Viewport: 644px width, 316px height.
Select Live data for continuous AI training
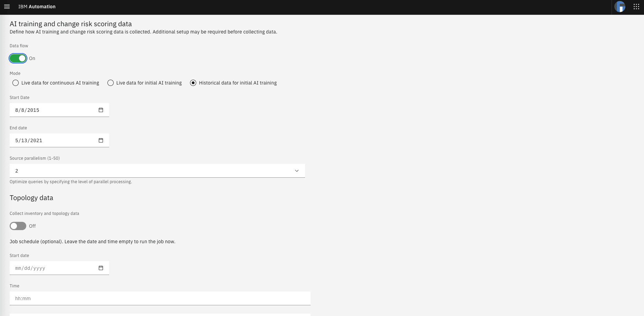16,83
